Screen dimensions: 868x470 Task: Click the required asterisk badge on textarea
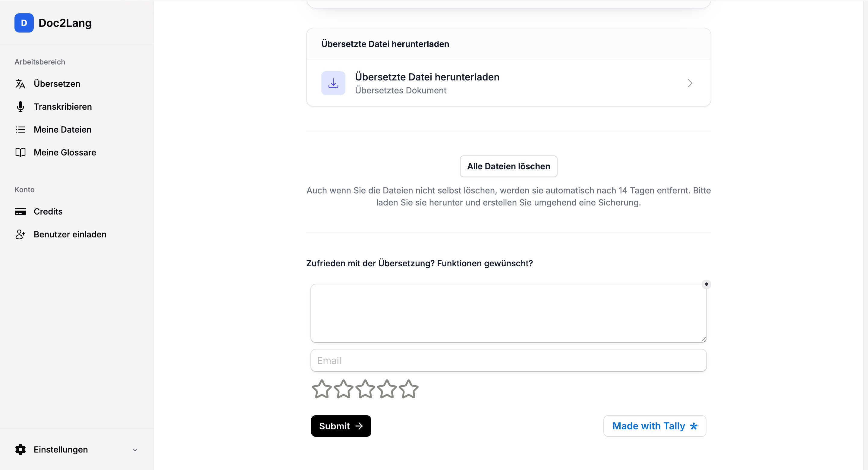pos(706,284)
